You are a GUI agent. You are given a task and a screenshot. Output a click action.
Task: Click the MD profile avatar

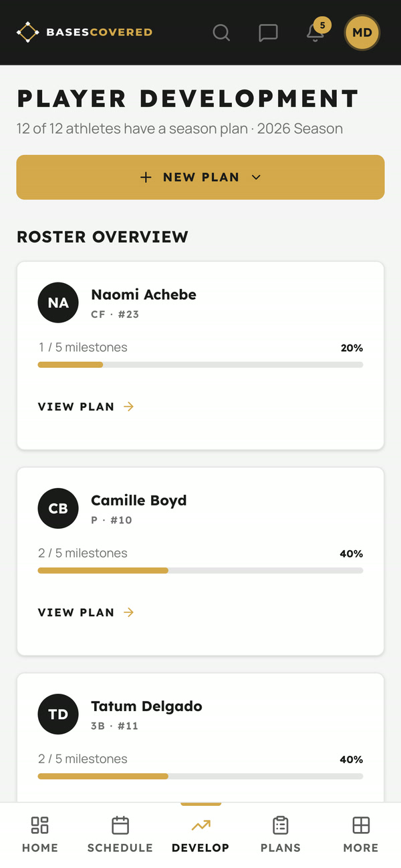[x=362, y=32]
